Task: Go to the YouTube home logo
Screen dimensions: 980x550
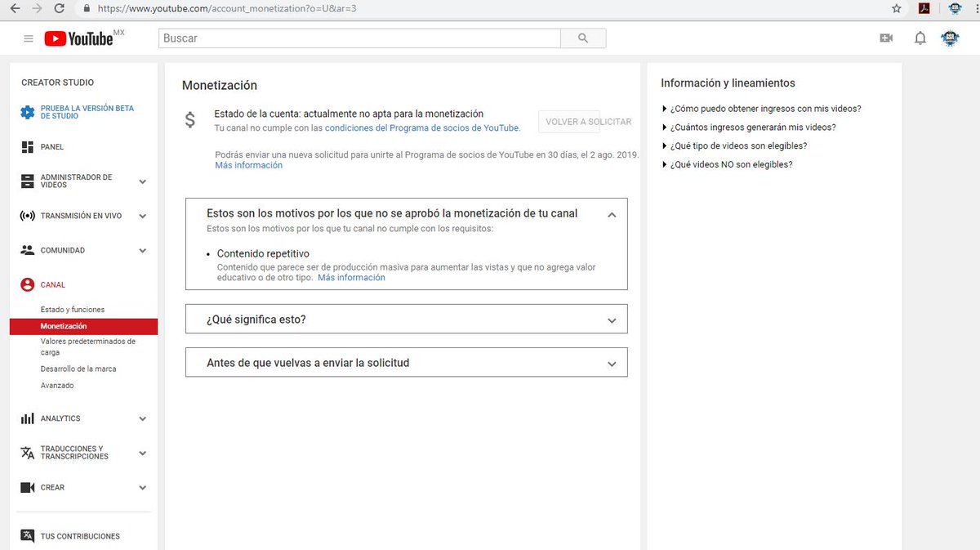Action: click(x=79, y=38)
